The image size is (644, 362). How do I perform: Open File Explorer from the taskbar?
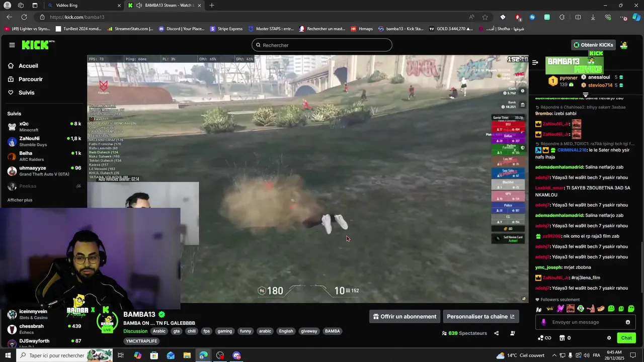coord(187,355)
